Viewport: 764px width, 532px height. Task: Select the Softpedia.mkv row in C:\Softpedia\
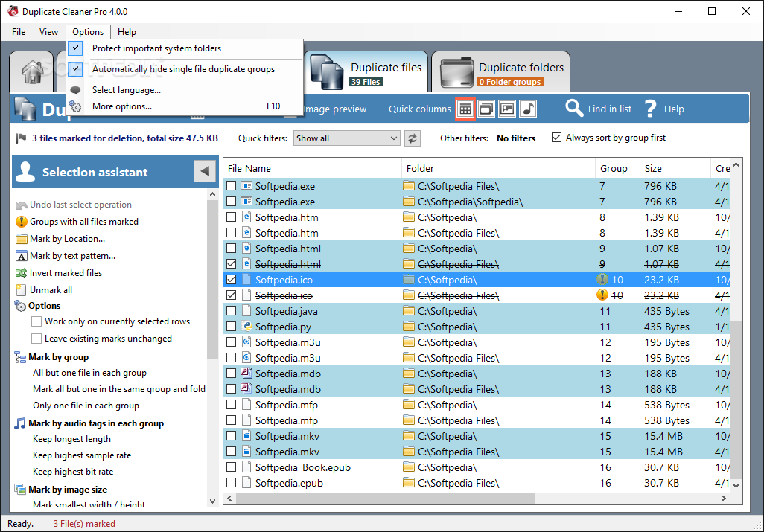point(477,435)
